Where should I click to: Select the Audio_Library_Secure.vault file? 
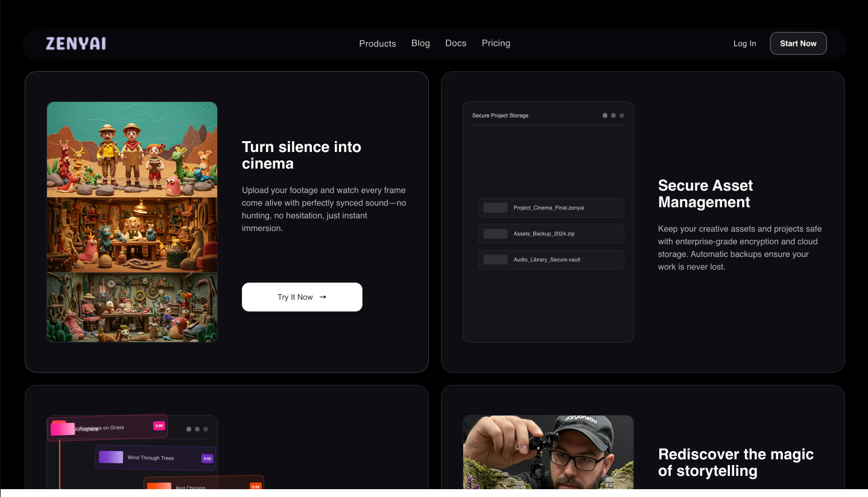[551, 259]
